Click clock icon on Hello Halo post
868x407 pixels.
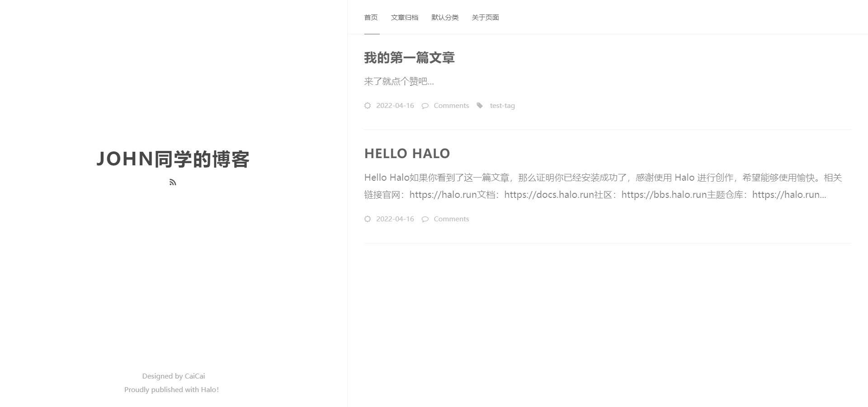[x=368, y=219]
